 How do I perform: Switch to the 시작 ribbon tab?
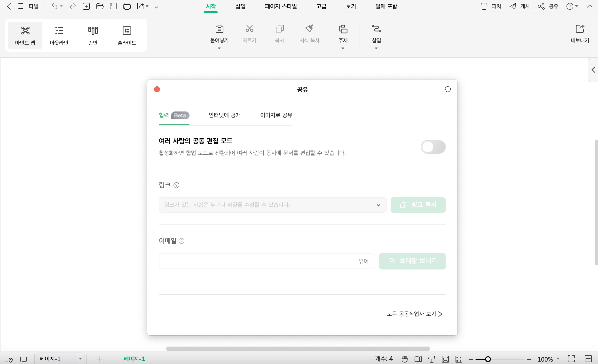coord(211,6)
